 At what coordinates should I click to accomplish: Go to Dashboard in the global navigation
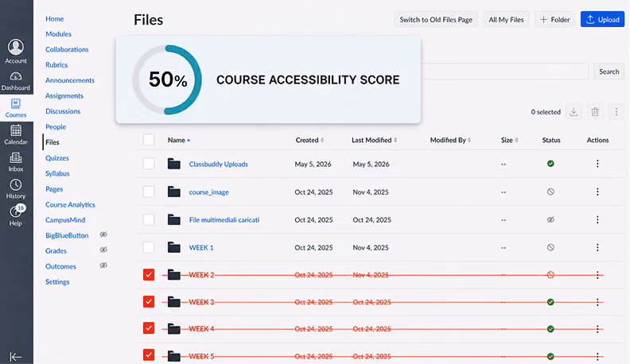click(16, 81)
